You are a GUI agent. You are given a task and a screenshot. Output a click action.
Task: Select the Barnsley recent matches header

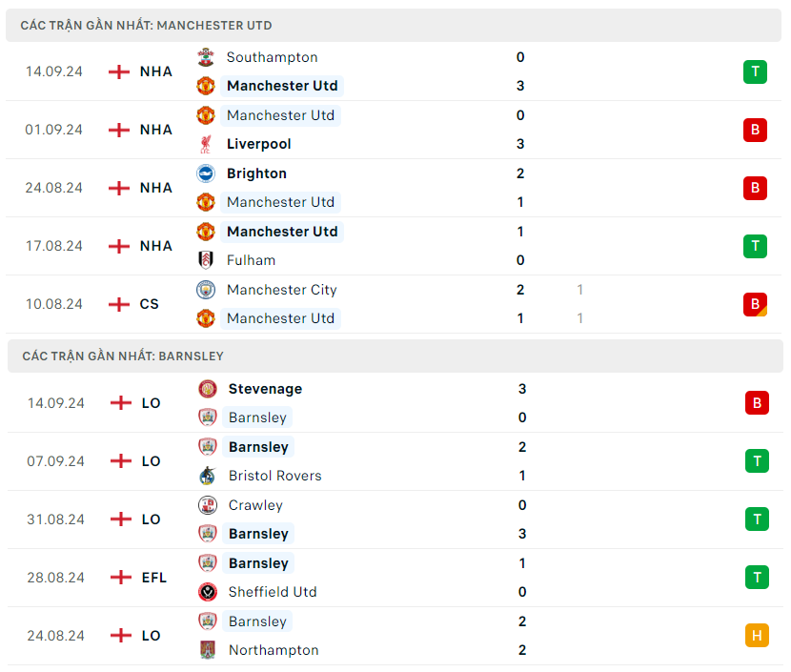[x=123, y=356]
